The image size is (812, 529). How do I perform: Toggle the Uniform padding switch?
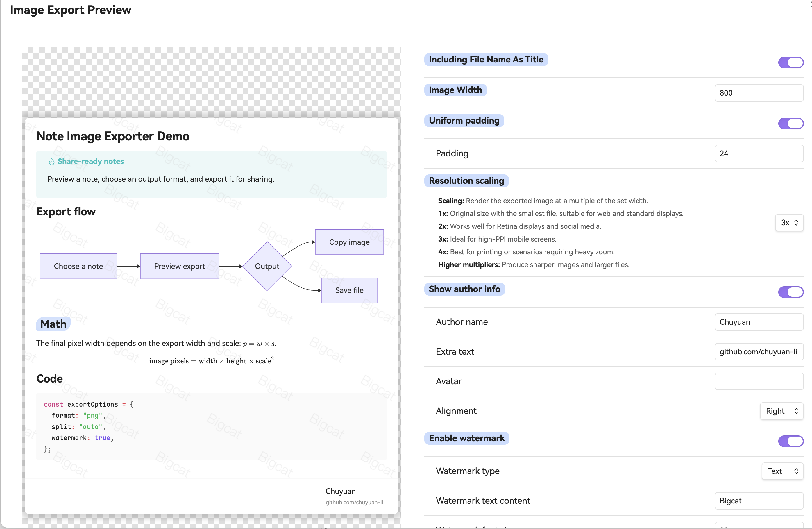pyautogui.click(x=790, y=124)
